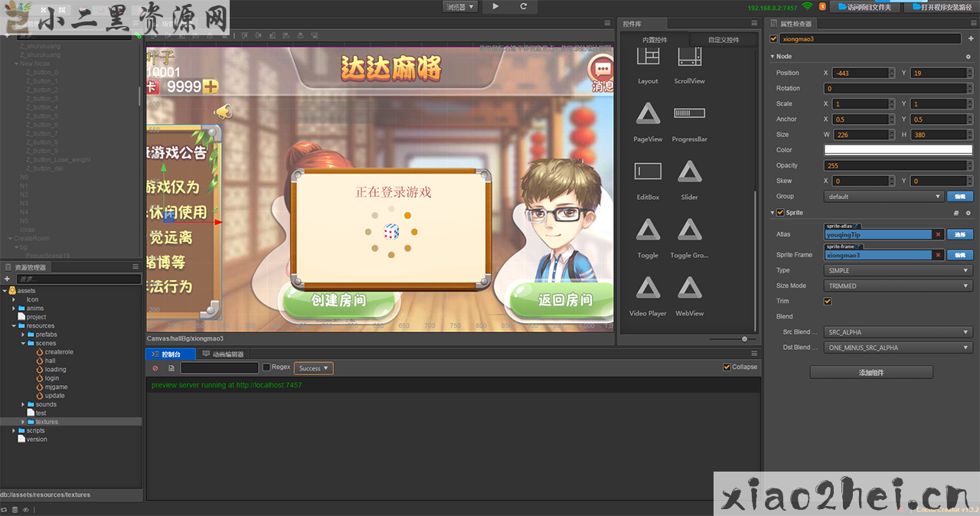Switch to the 控制台 console tab
This screenshot has height=516, width=980.
click(x=169, y=354)
